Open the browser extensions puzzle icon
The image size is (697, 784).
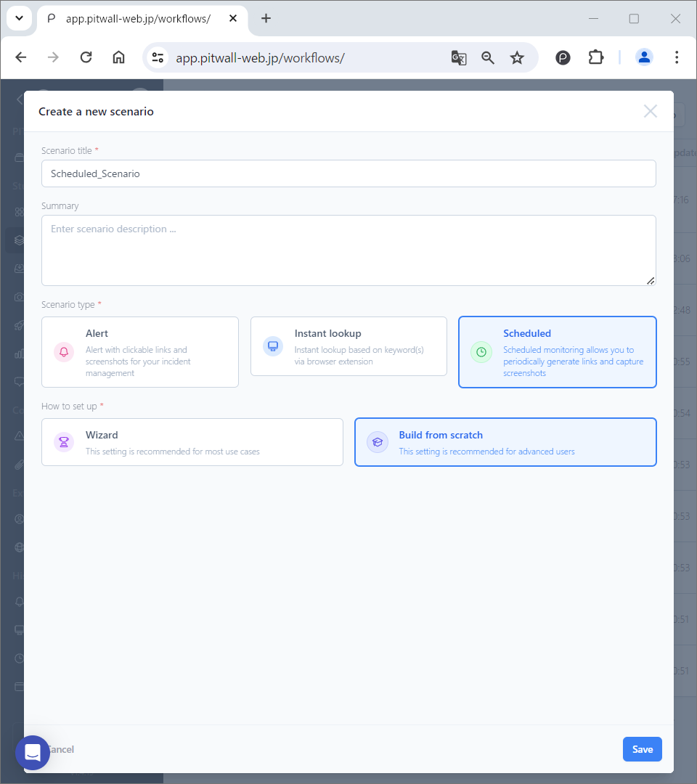coord(596,57)
